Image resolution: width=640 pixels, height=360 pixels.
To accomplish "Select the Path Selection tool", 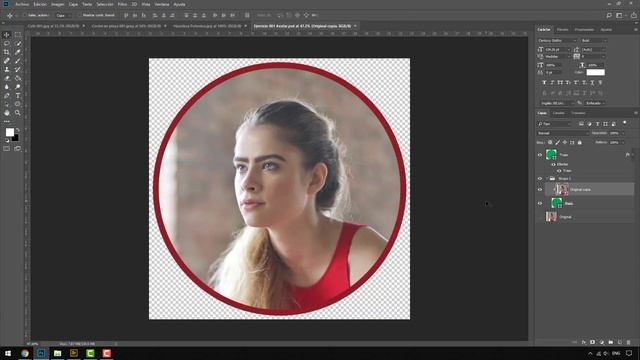I will [x=7, y=104].
